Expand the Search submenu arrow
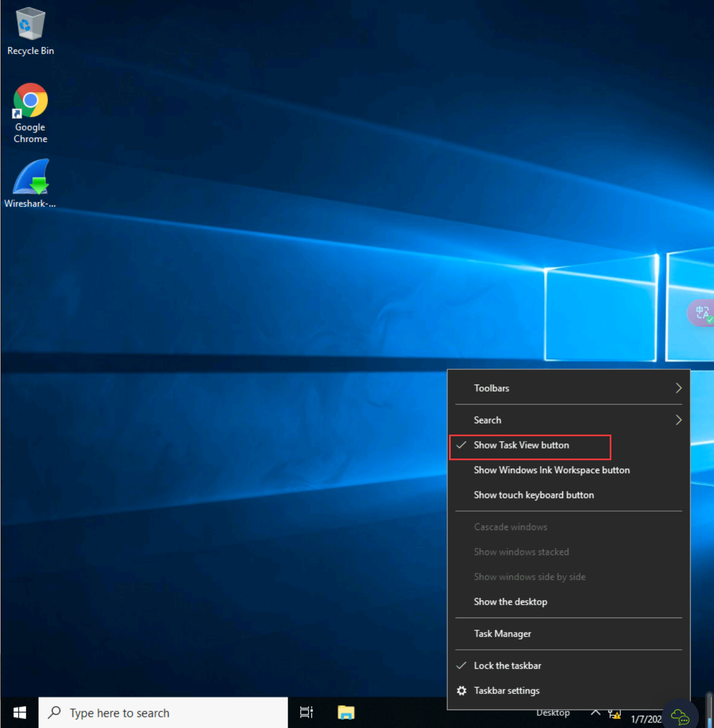The width and height of the screenshot is (714, 728). (x=678, y=420)
